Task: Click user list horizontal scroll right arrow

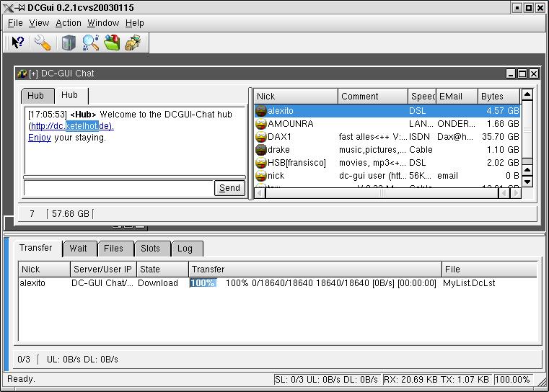Action: click(x=515, y=192)
